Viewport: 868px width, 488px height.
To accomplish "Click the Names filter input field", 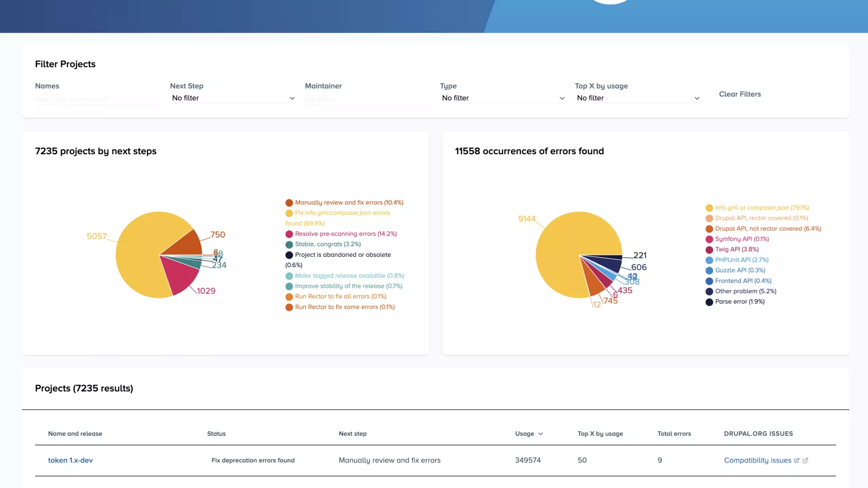I will coord(98,99).
